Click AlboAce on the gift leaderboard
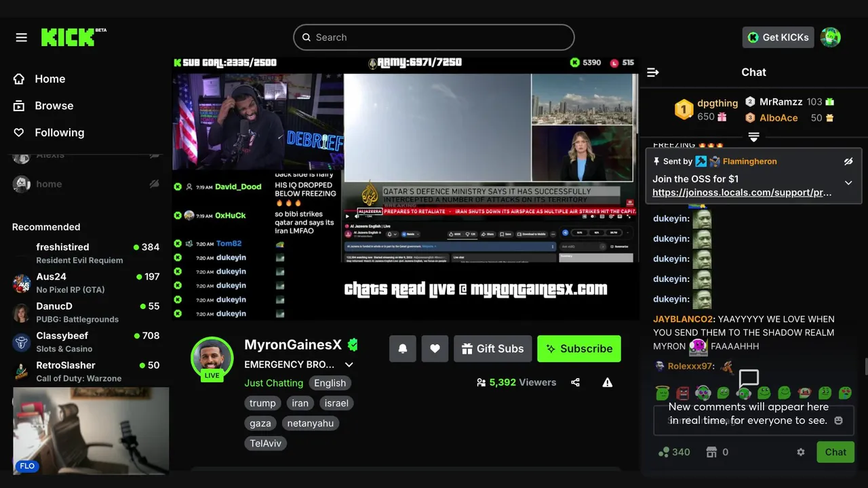The width and height of the screenshot is (868, 488). (x=778, y=118)
